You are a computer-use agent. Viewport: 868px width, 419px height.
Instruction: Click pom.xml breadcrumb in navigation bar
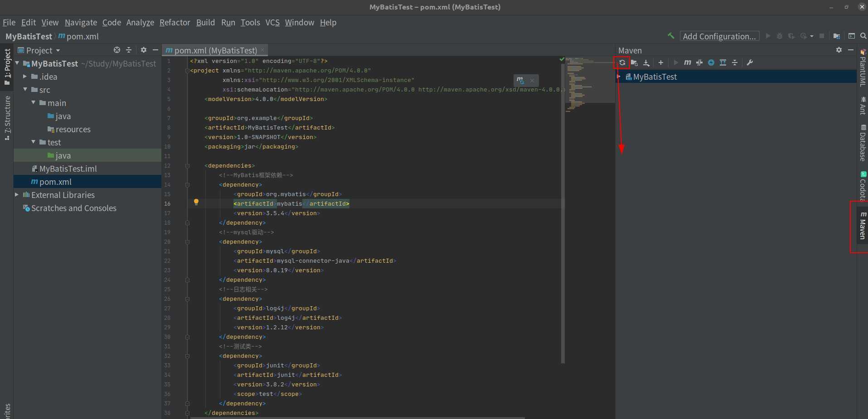(78, 36)
